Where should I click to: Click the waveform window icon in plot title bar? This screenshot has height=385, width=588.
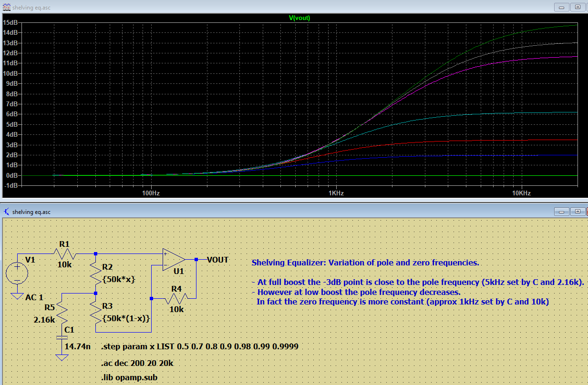coord(6,7)
